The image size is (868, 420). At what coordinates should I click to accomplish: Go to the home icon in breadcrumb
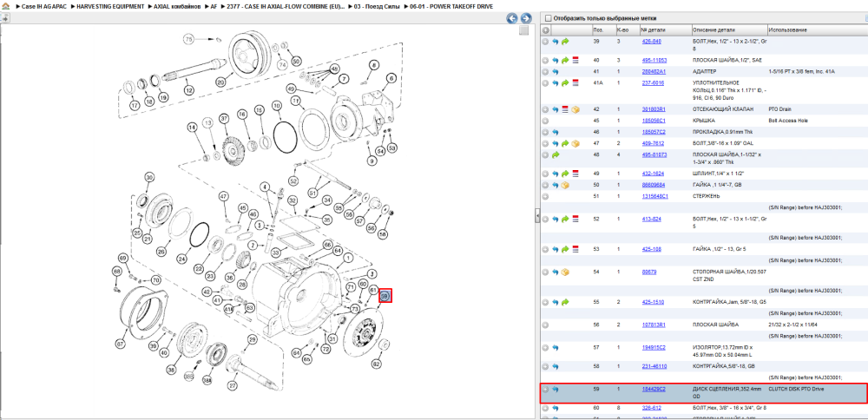click(5, 7)
